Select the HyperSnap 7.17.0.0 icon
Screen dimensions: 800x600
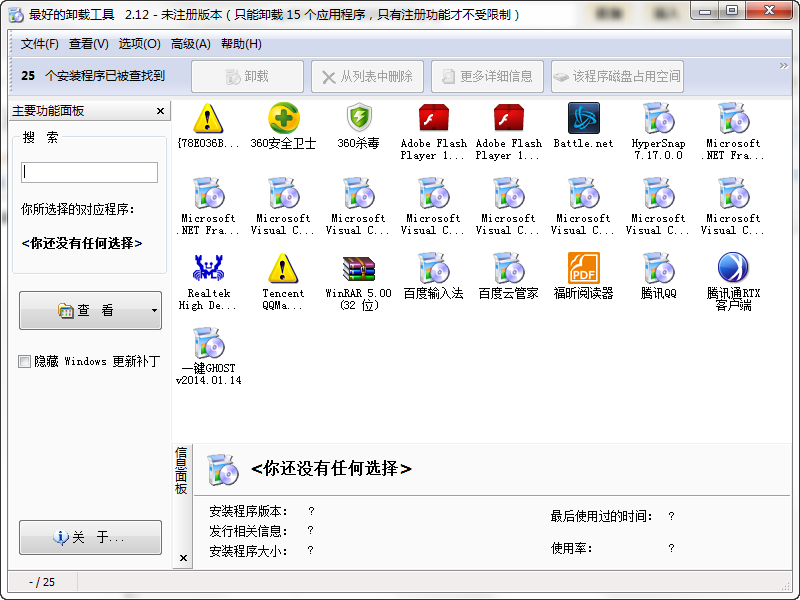tap(659, 118)
